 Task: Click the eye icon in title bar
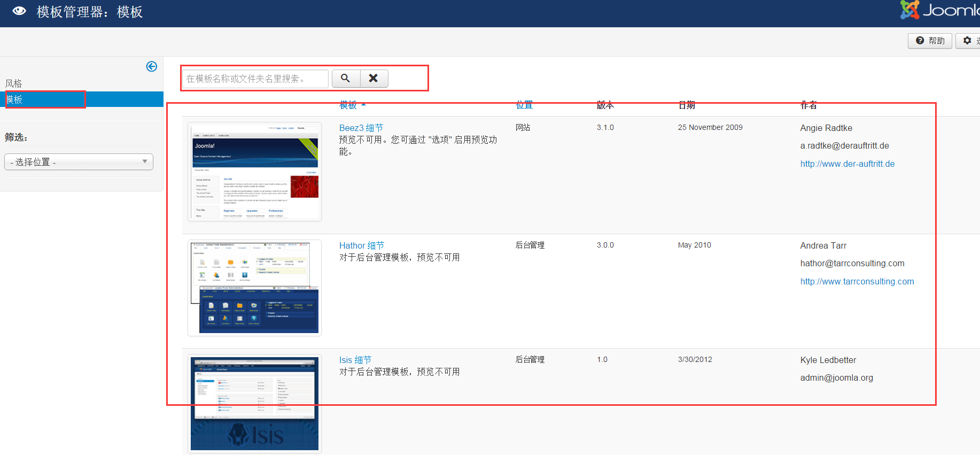(19, 11)
